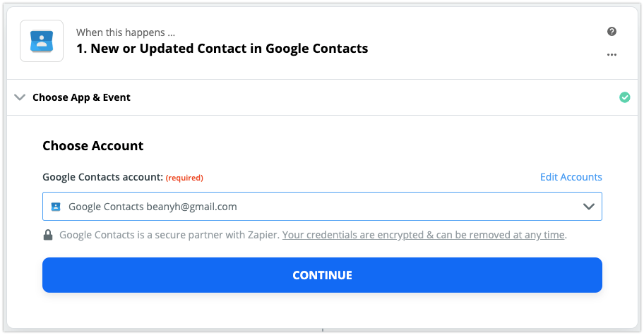Viewport: 644px width, 335px height.
Task: Open the credentials are encrypted link
Action: pos(424,235)
